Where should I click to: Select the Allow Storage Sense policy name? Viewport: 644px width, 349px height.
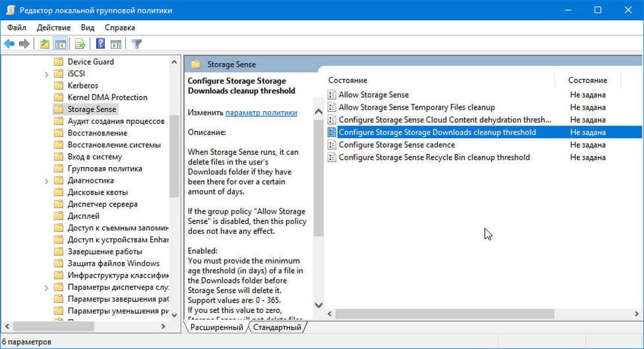(374, 95)
